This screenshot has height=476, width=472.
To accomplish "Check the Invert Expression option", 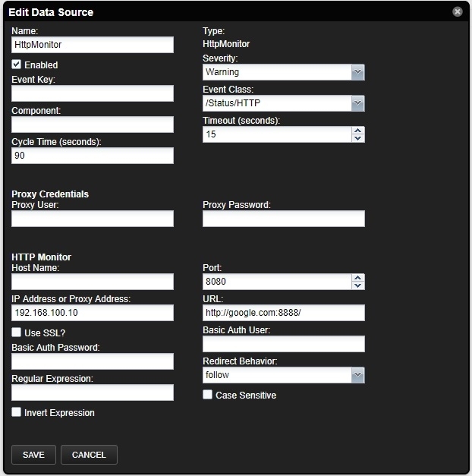I will click(17, 412).
